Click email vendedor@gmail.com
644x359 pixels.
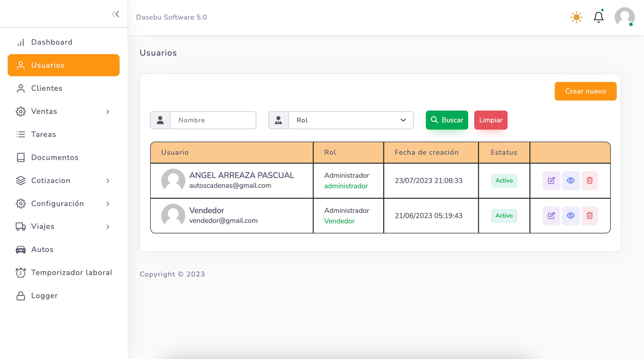tap(223, 221)
